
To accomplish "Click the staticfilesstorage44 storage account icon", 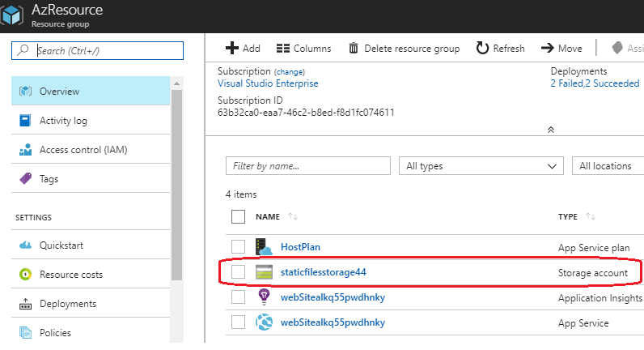I will (x=264, y=272).
